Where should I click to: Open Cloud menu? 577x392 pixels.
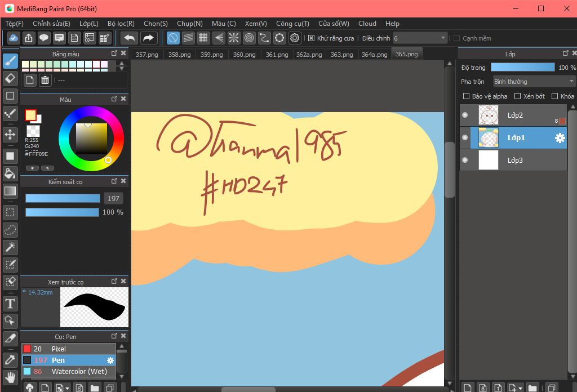point(367,24)
